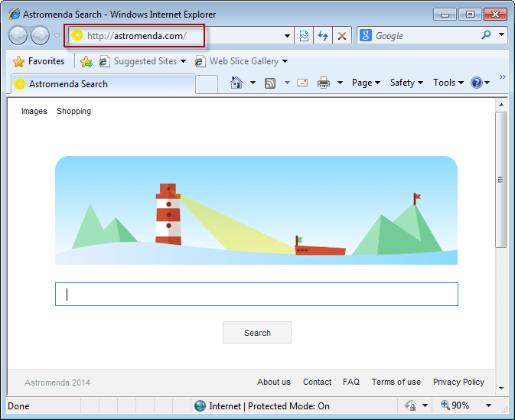Click the magnifier search icon

(486, 34)
